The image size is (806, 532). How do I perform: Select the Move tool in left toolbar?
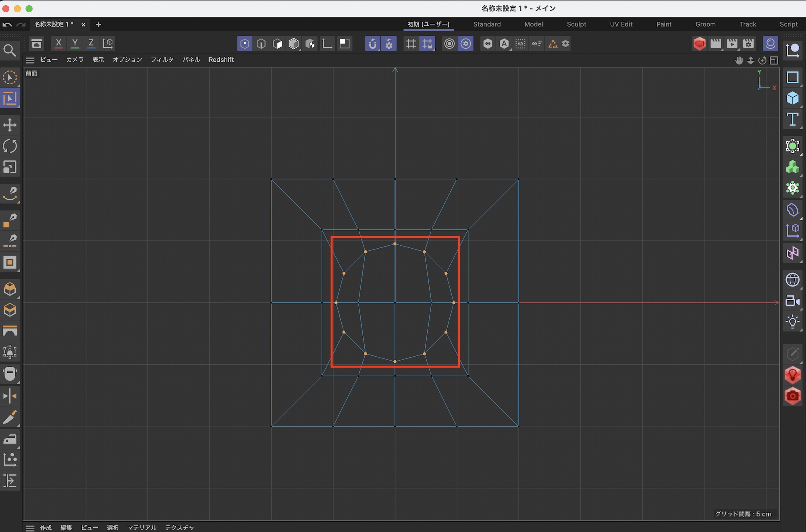[10, 125]
